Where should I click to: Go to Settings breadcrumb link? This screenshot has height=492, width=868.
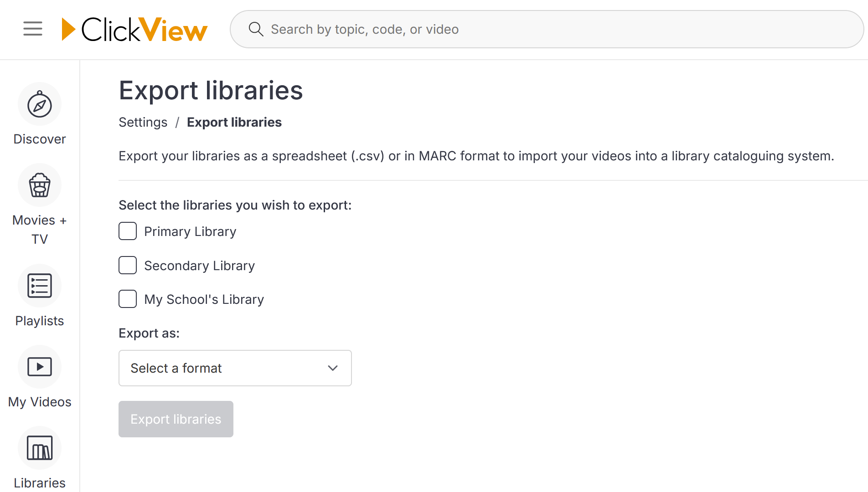[143, 122]
